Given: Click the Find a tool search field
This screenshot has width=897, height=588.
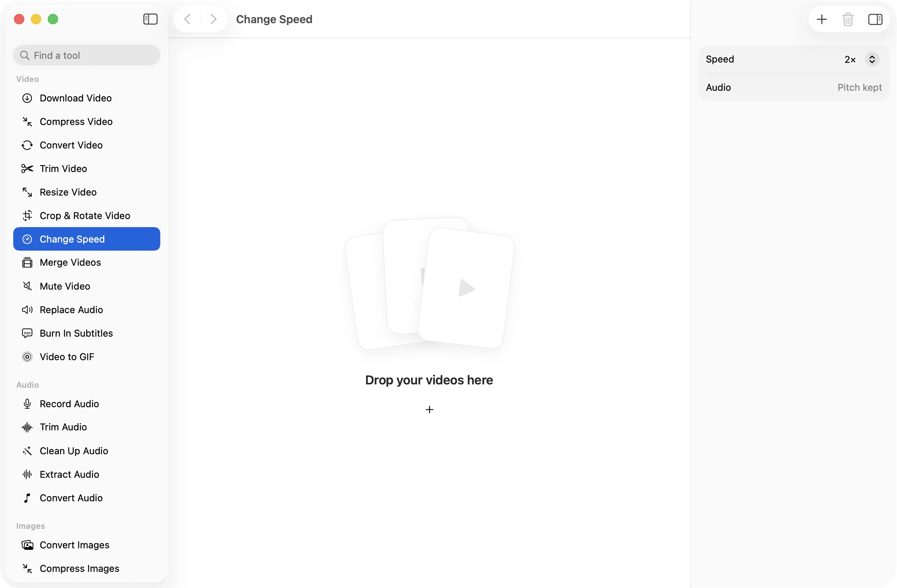Looking at the screenshot, I should [x=87, y=55].
